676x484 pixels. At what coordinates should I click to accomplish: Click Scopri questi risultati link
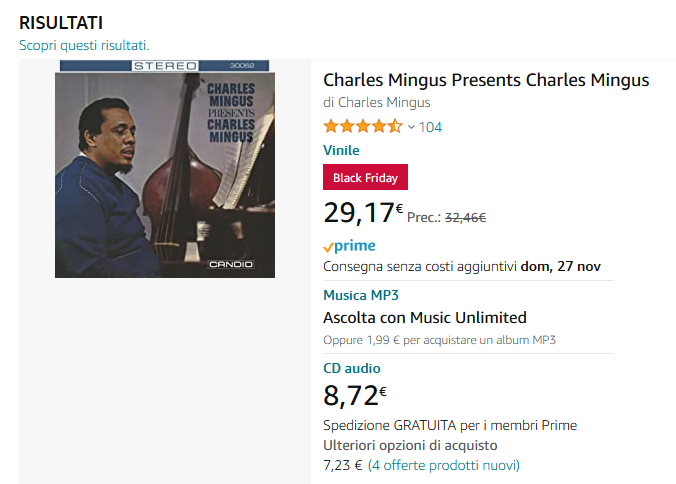[x=84, y=45]
